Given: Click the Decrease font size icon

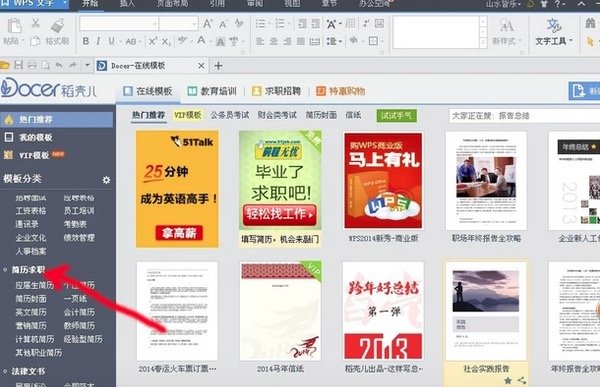Looking at the screenshot, I should [x=223, y=24].
